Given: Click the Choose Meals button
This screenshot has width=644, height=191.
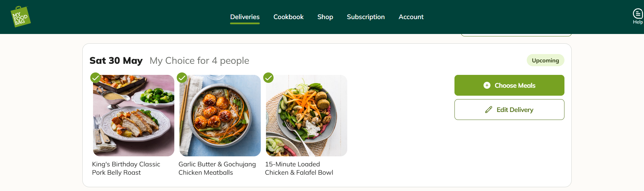Looking at the screenshot, I should click(x=509, y=85).
